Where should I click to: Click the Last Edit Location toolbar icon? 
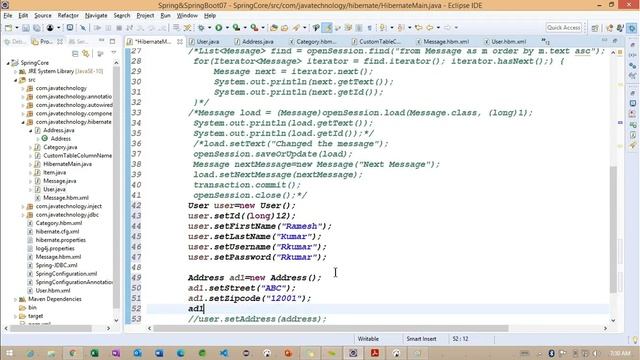[418, 28]
